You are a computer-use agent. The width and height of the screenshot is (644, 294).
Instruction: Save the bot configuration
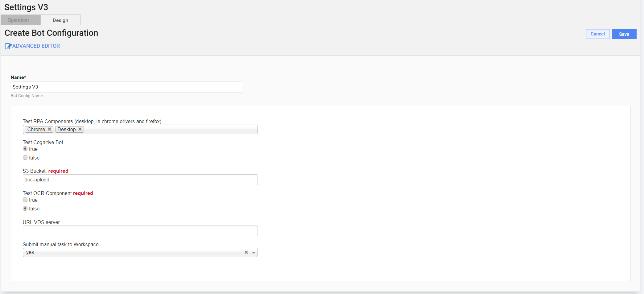624,34
